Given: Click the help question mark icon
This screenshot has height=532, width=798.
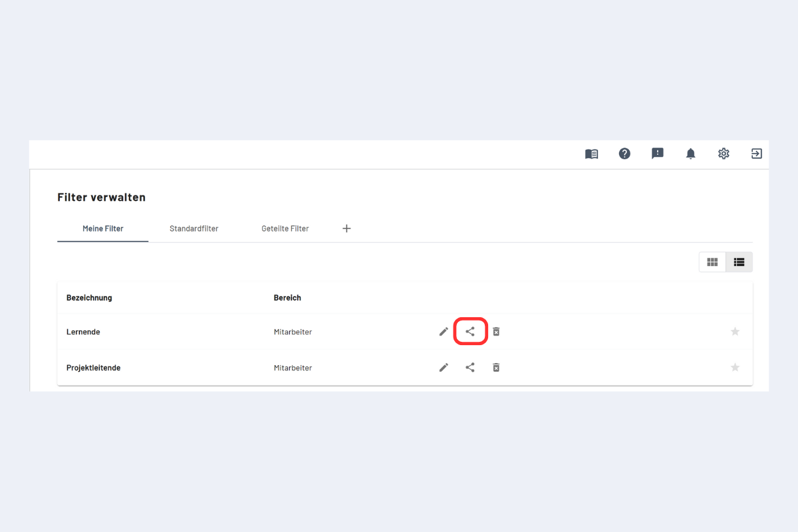Looking at the screenshot, I should point(624,154).
